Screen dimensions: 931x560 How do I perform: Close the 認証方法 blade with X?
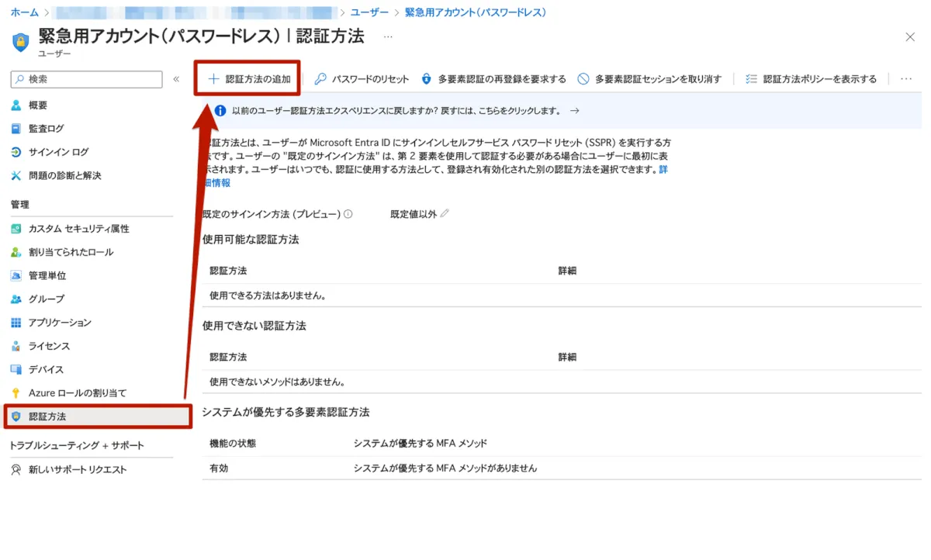tap(910, 37)
